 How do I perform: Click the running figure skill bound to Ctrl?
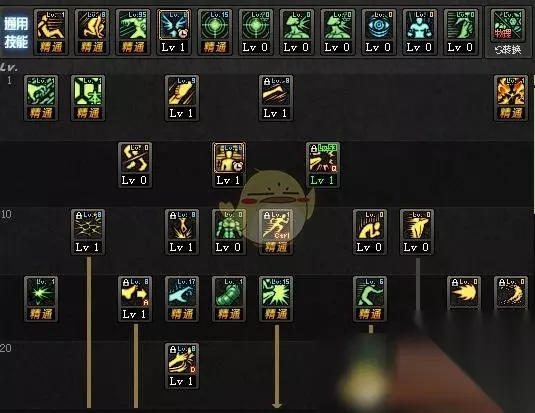pyautogui.click(x=276, y=232)
